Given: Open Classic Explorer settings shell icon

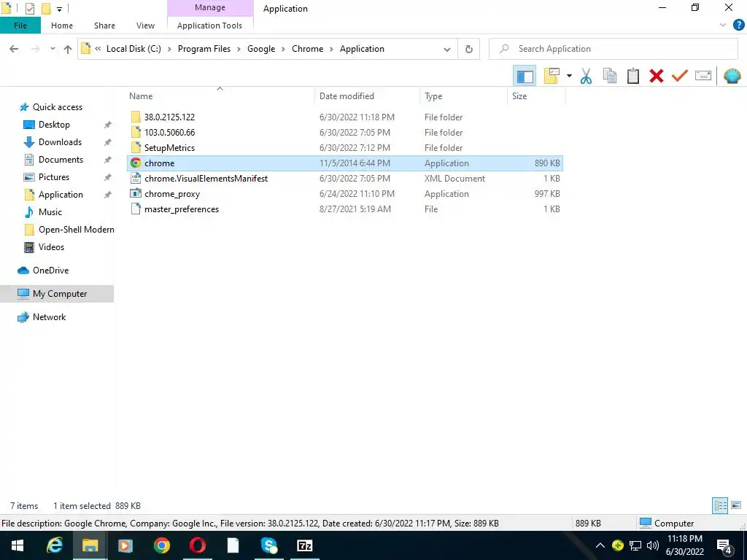Looking at the screenshot, I should pyautogui.click(x=732, y=76).
